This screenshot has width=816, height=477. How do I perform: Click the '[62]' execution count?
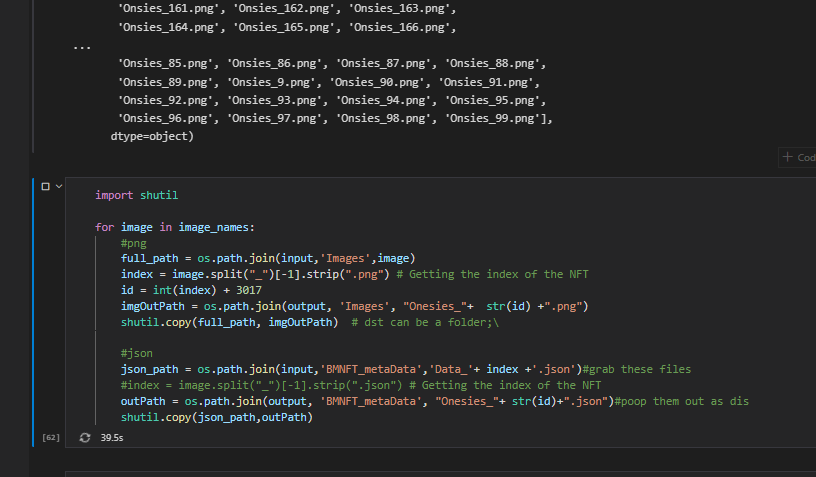pos(50,437)
